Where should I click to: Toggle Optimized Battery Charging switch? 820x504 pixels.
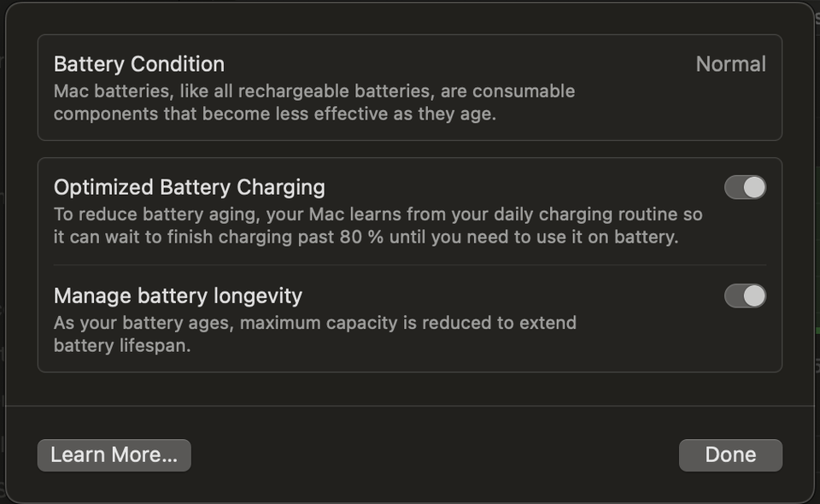(745, 187)
